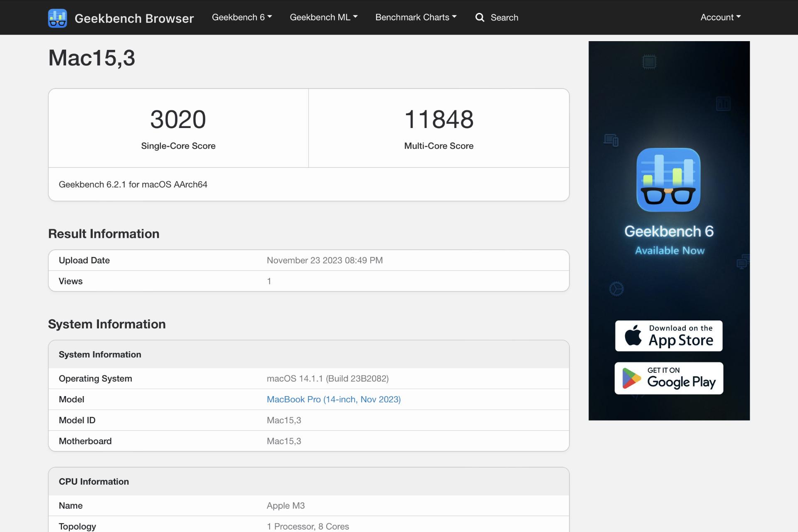Click the Geekbench 6 app icon in ad

point(668,180)
